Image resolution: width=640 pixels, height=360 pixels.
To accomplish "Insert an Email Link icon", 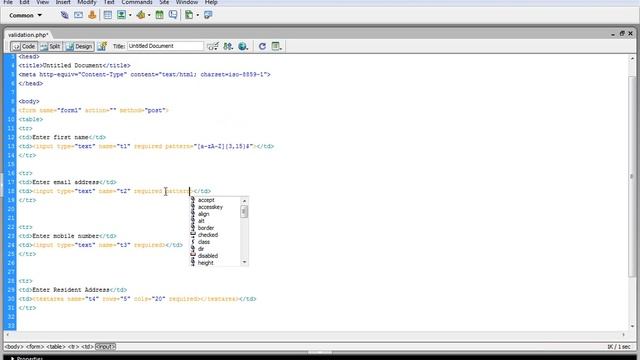I will [x=78, y=15].
